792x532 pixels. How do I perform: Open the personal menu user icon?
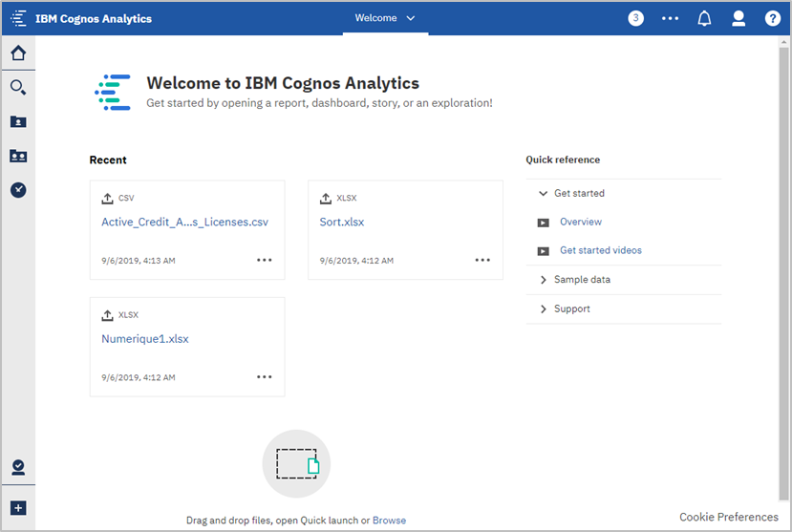click(x=738, y=18)
